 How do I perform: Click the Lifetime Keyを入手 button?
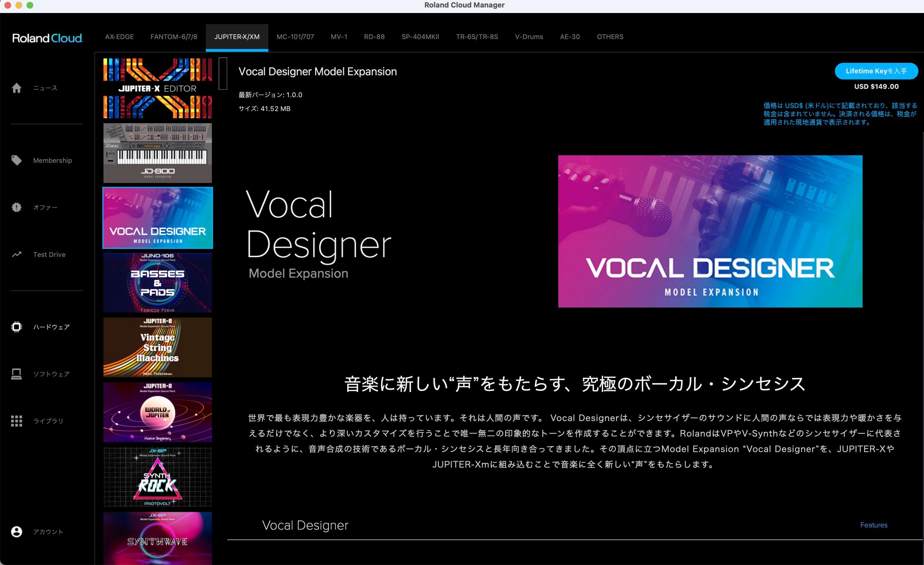[x=876, y=71]
